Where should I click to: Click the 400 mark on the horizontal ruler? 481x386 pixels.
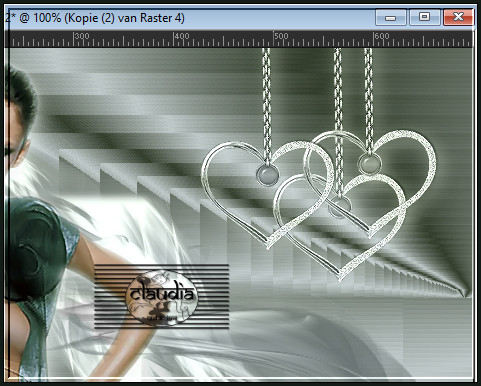[x=182, y=36]
